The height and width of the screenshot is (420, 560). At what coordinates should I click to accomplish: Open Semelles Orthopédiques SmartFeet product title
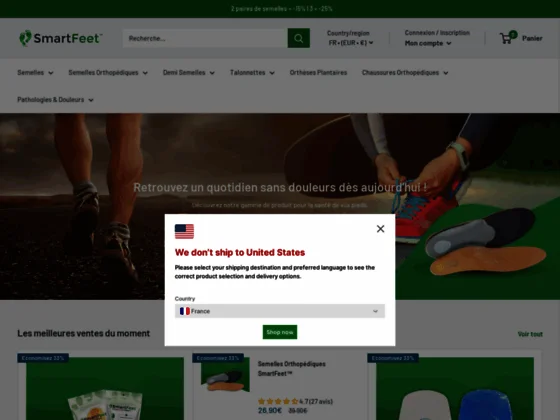pos(291,369)
